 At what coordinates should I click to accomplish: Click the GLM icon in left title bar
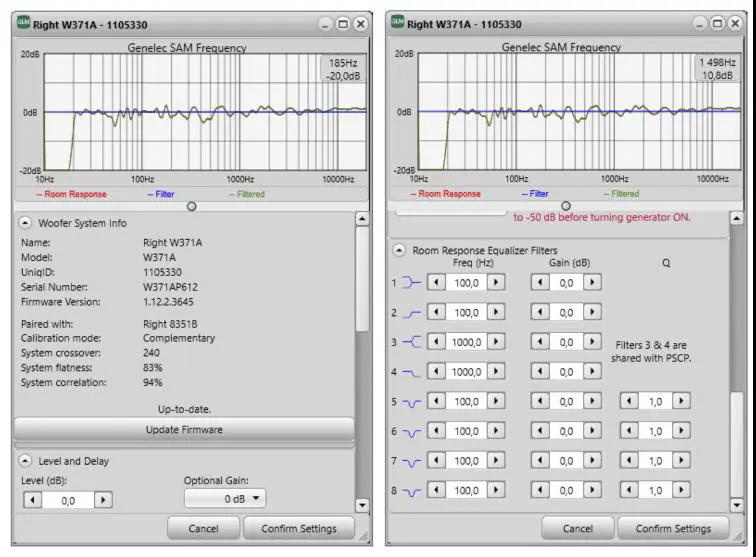pos(23,22)
